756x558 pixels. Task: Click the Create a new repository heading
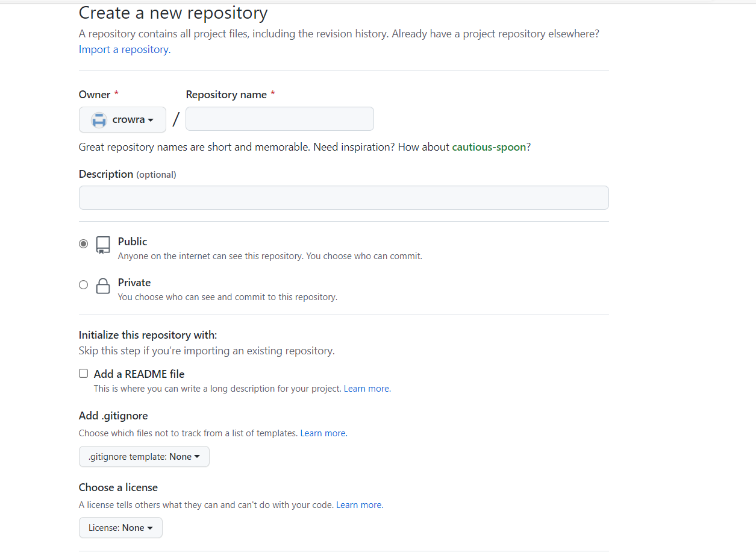point(173,13)
